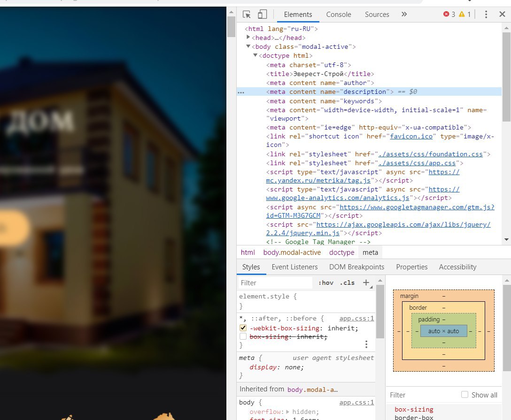
Task: Select html in the breadcrumb bar
Action: point(248,252)
